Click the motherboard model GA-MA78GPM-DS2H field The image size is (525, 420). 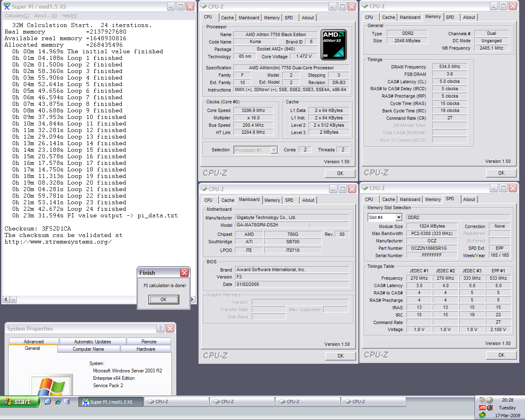(x=272, y=225)
